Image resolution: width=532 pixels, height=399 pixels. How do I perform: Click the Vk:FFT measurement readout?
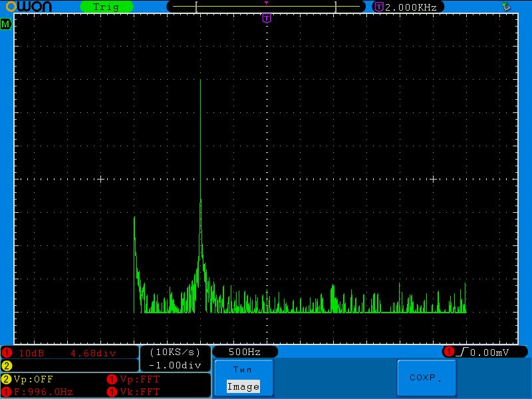140,392
